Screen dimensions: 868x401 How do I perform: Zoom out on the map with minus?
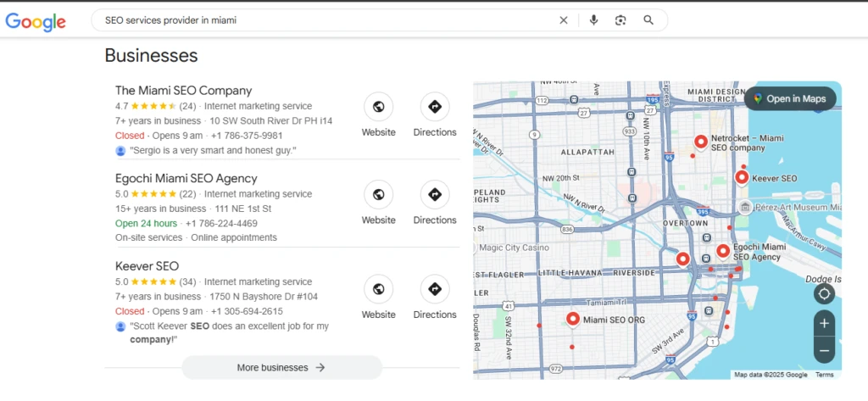click(x=824, y=351)
